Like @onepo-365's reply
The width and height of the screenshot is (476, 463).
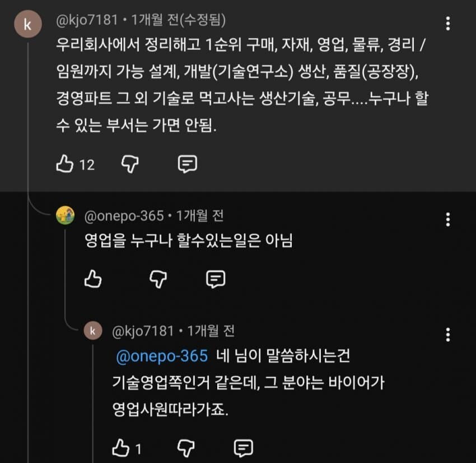click(x=94, y=279)
